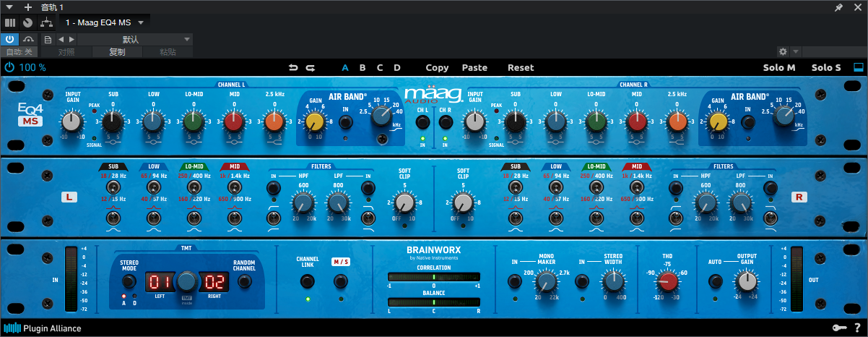Open the channel editor bars icon
This screenshot has height=337, width=868.
point(10,23)
